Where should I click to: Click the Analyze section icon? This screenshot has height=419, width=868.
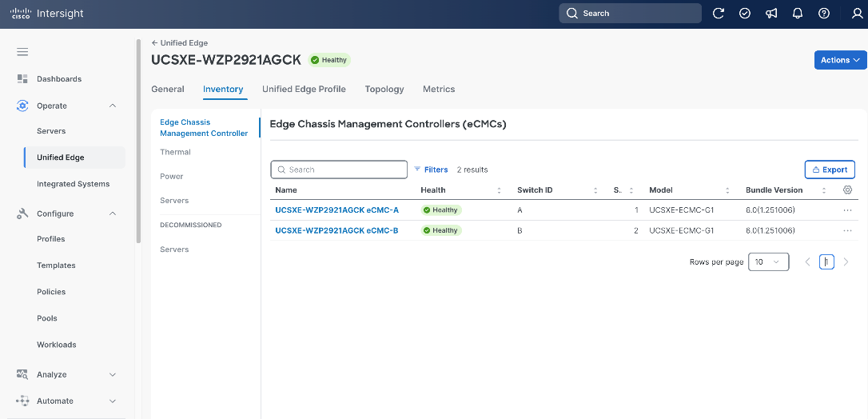pyautogui.click(x=22, y=375)
